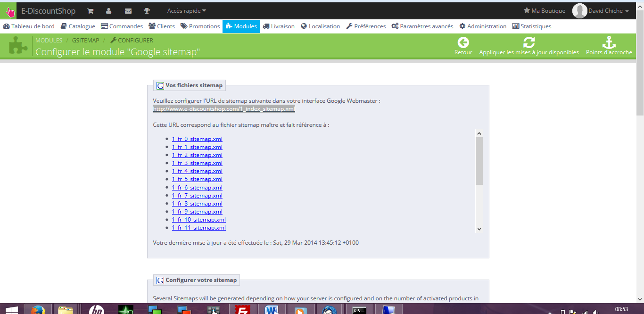
Task: Open the Préférences menu
Action: [366, 26]
